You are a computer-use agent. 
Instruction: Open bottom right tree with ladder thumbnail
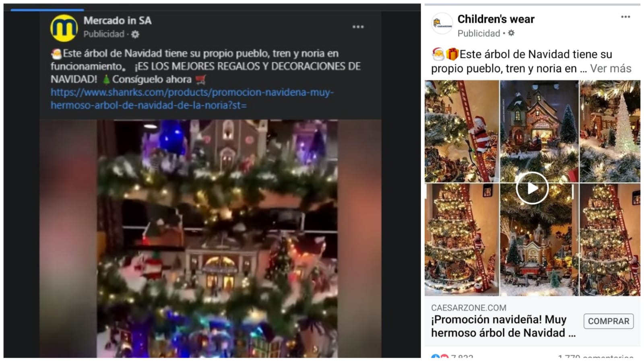coord(610,240)
